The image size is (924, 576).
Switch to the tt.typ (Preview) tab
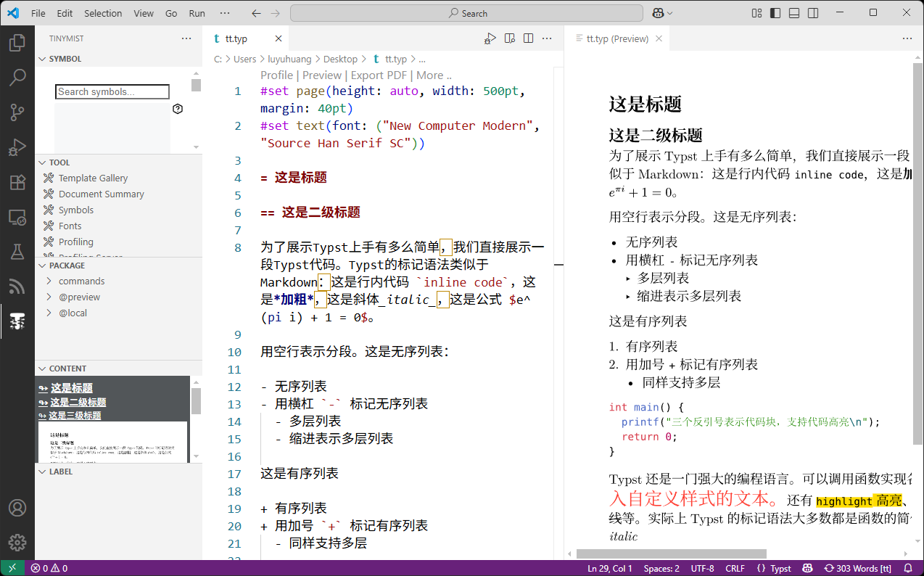pos(617,39)
